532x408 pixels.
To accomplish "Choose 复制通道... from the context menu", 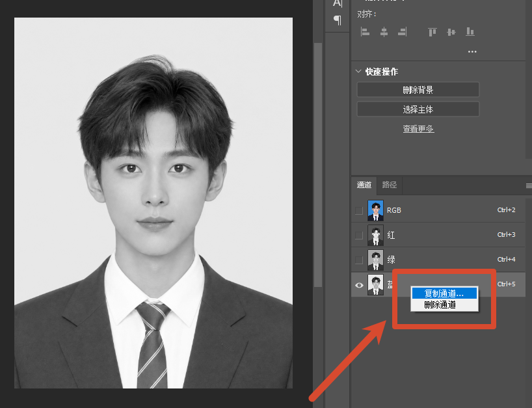I will coord(444,293).
